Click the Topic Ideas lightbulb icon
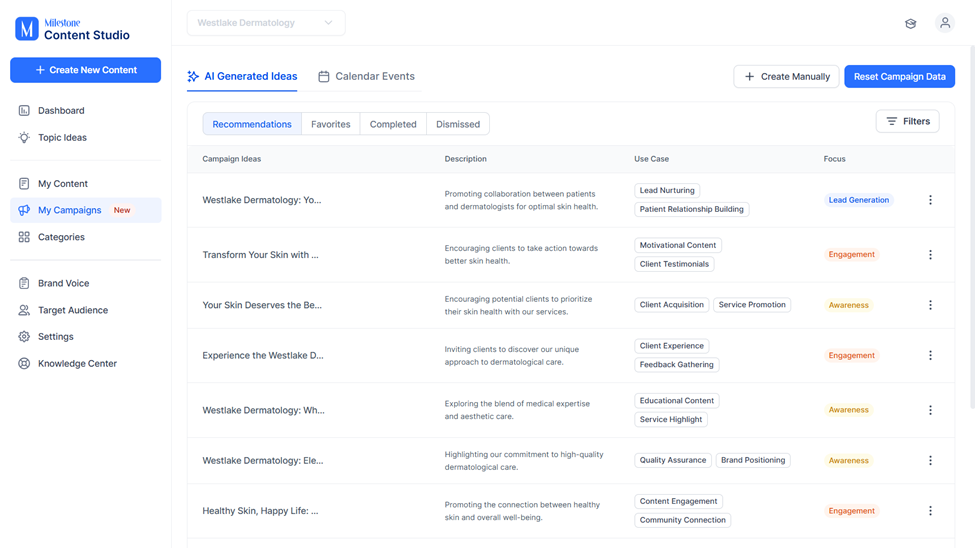This screenshot has height=548, width=975. [24, 137]
